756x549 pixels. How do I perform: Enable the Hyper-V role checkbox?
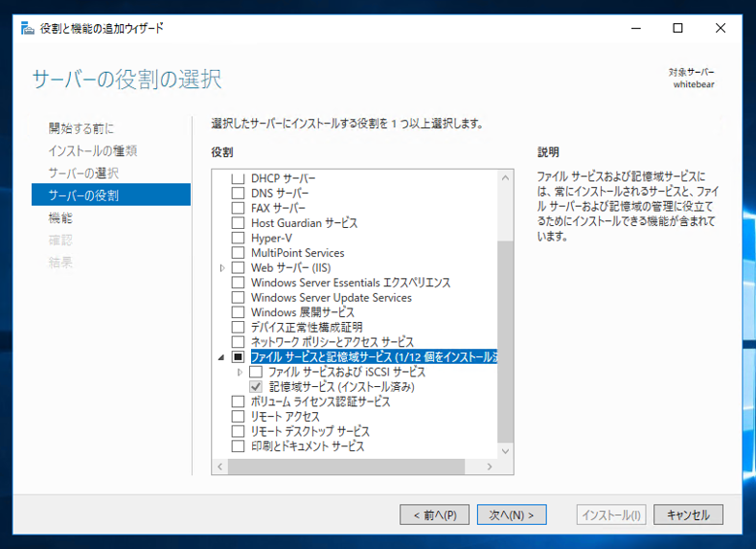(237, 239)
